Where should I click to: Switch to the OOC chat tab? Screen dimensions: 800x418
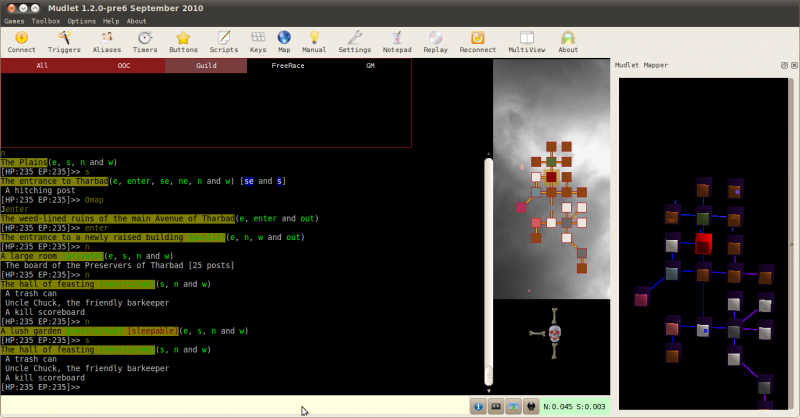pos(124,65)
